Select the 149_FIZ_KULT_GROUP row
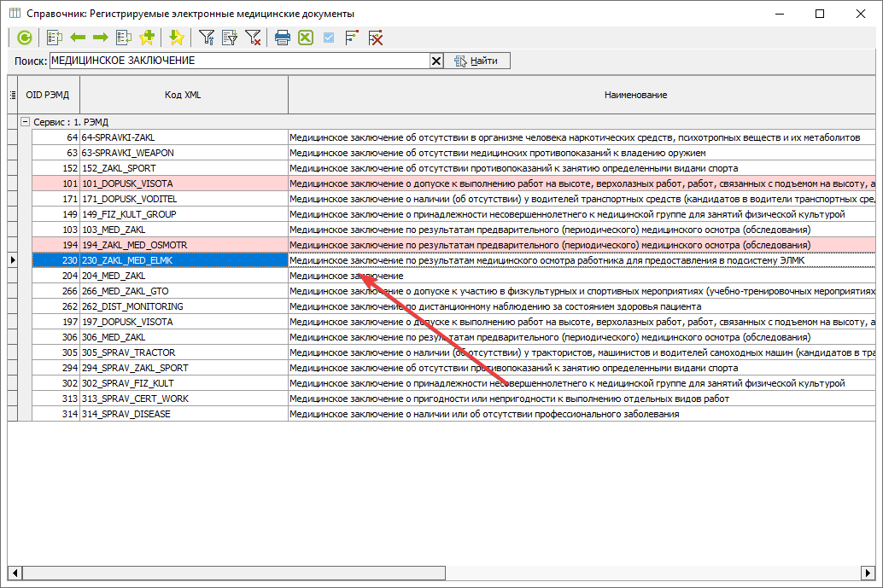This screenshot has width=883, height=588. (x=453, y=214)
